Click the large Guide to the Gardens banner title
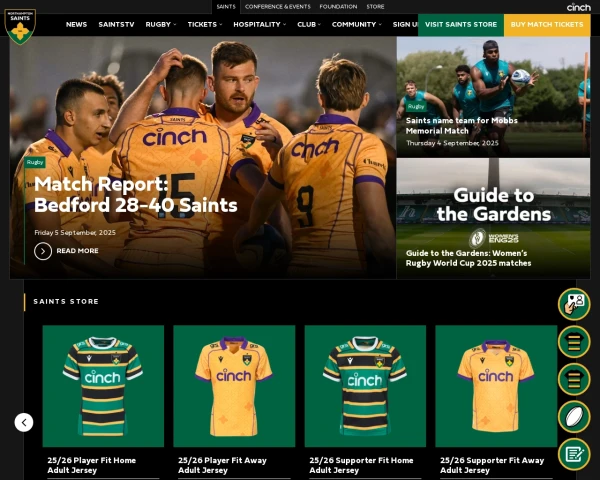Screen dimensions: 600x480 pyautogui.click(x=494, y=204)
